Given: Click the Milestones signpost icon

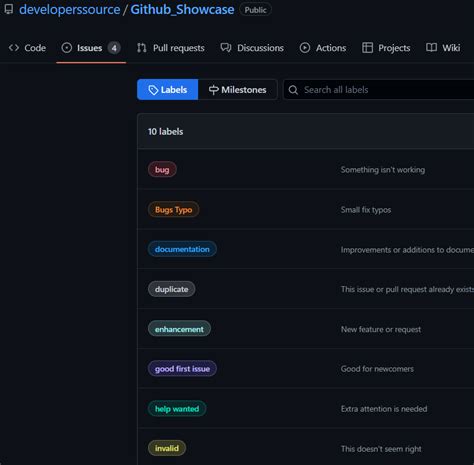Looking at the screenshot, I should tap(213, 90).
